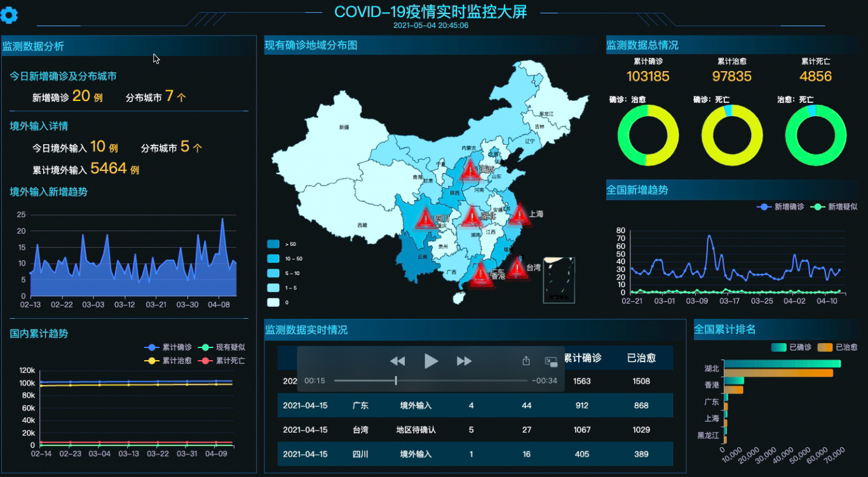868x477 pixels.
Task: Open the settings gear icon
Action: (10, 15)
